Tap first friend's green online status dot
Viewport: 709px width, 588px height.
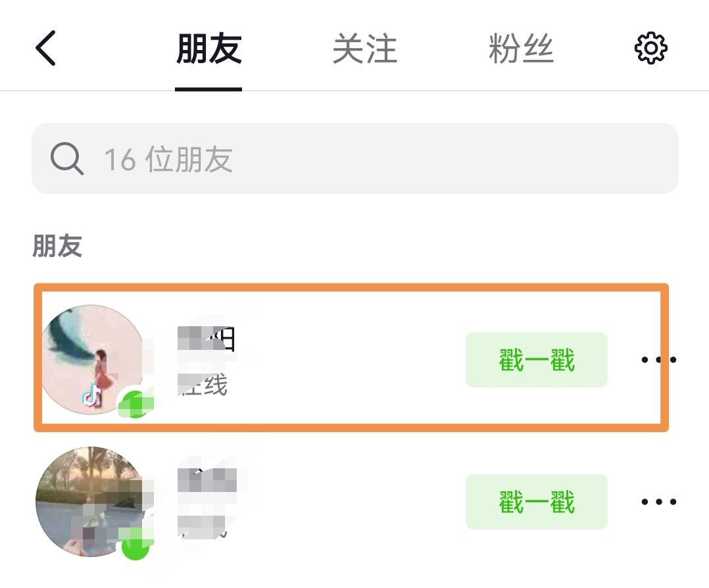[x=135, y=403]
